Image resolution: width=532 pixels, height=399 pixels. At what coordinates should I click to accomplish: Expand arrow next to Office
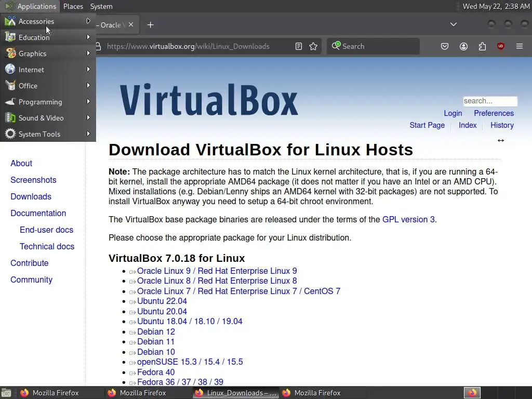click(88, 85)
